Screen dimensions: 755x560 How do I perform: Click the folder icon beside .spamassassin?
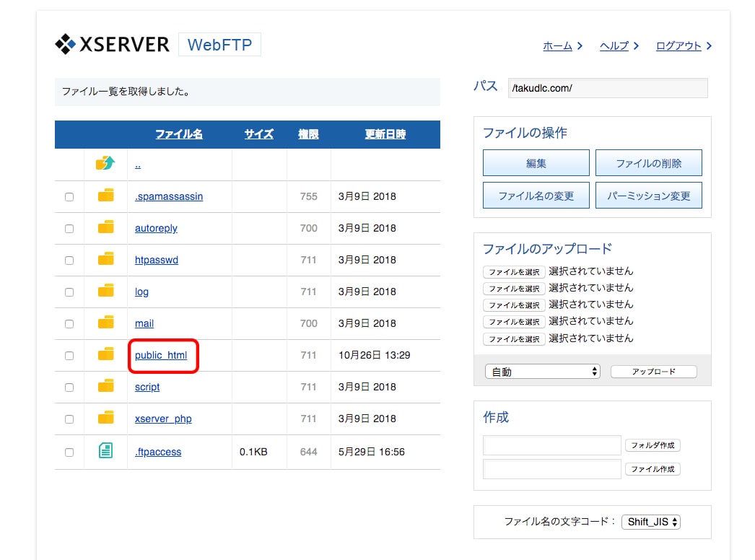point(106,196)
